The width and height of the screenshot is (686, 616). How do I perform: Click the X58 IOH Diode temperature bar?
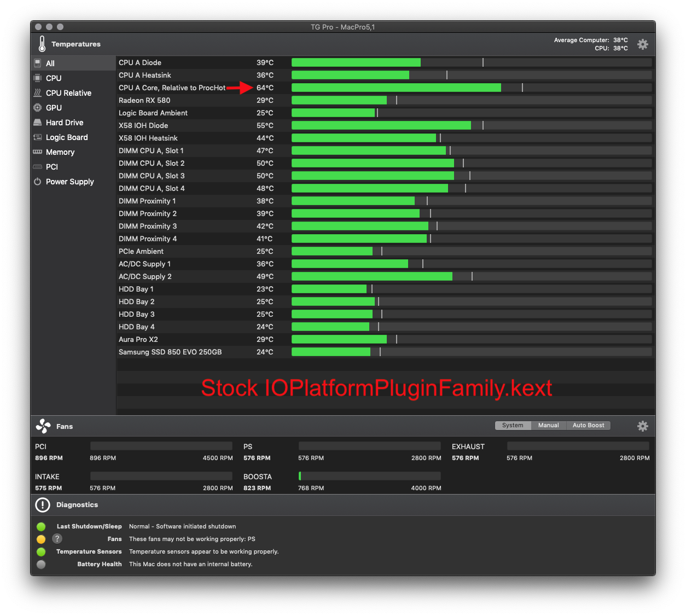(x=472, y=125)
